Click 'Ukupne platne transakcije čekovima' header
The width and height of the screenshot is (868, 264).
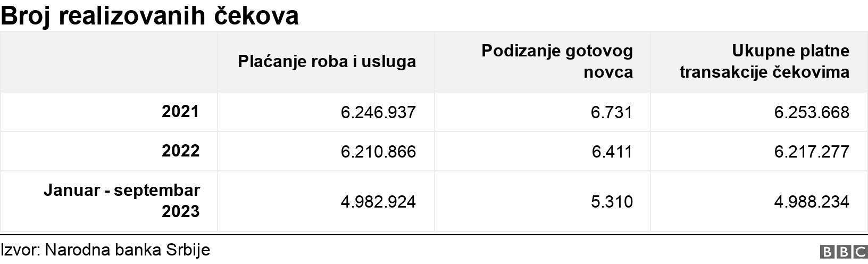coord(764,62)
